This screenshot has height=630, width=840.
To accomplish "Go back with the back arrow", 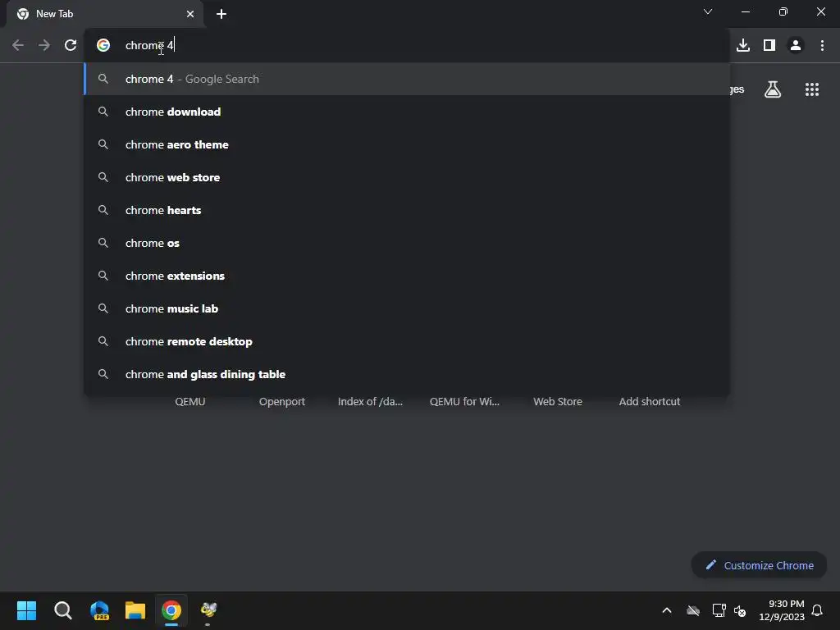I will coord(18,46).
